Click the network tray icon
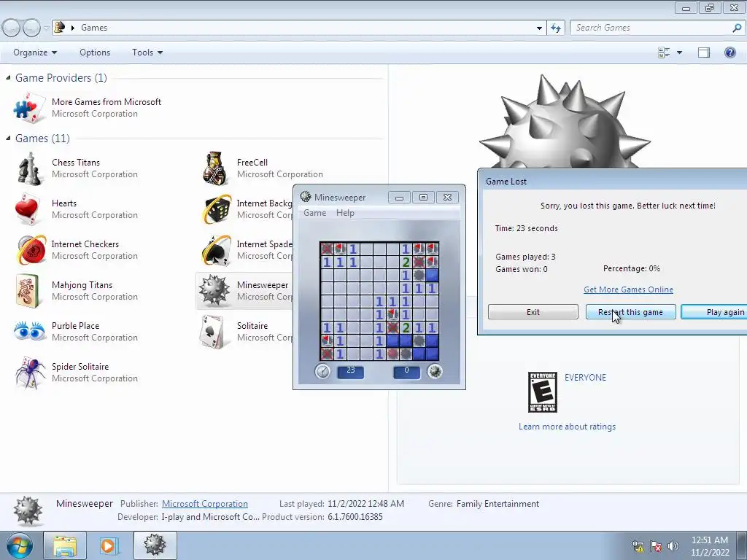Screen dimensions: 747x560 click(638, 546)
